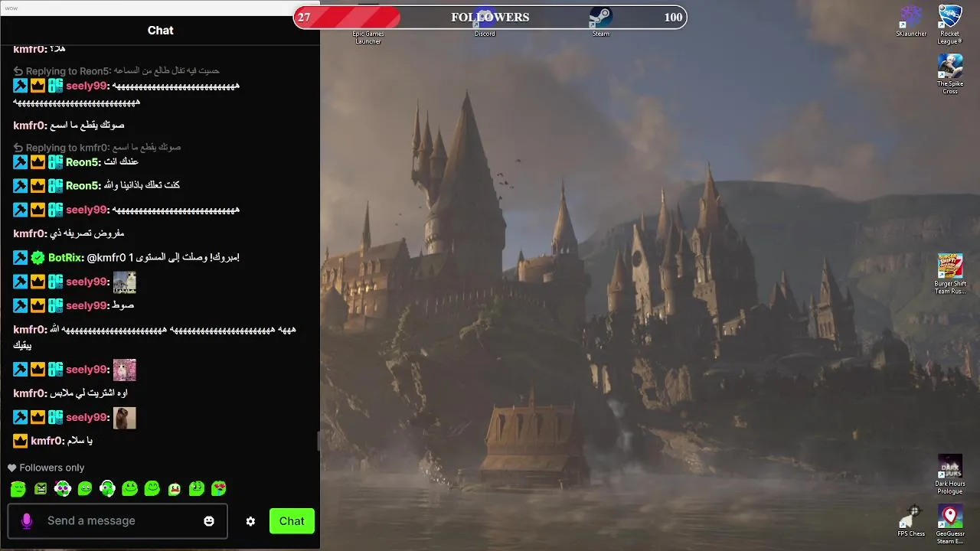Open Reon5 username on 'عندك انت' message
980x551 pixels.
click(x=83, y=162)
